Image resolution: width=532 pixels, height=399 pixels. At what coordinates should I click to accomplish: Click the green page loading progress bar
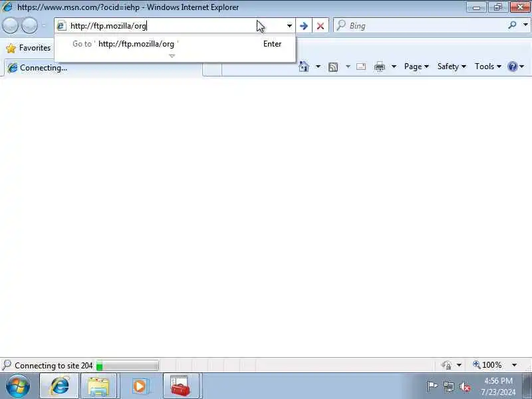click(128, 366)
